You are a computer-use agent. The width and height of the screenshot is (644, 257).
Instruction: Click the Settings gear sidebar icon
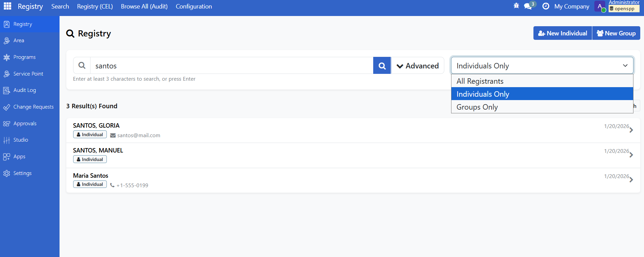point(6,173)
